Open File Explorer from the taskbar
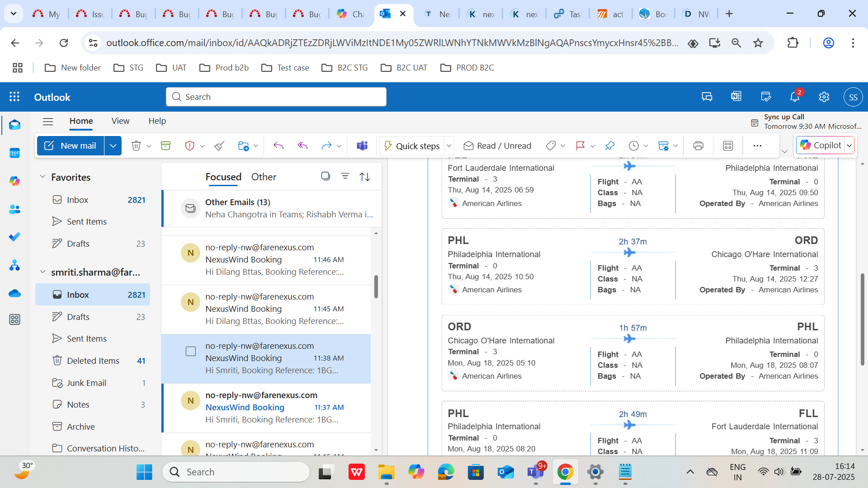Viewport: 868px width, 488px height. point(387,472)
